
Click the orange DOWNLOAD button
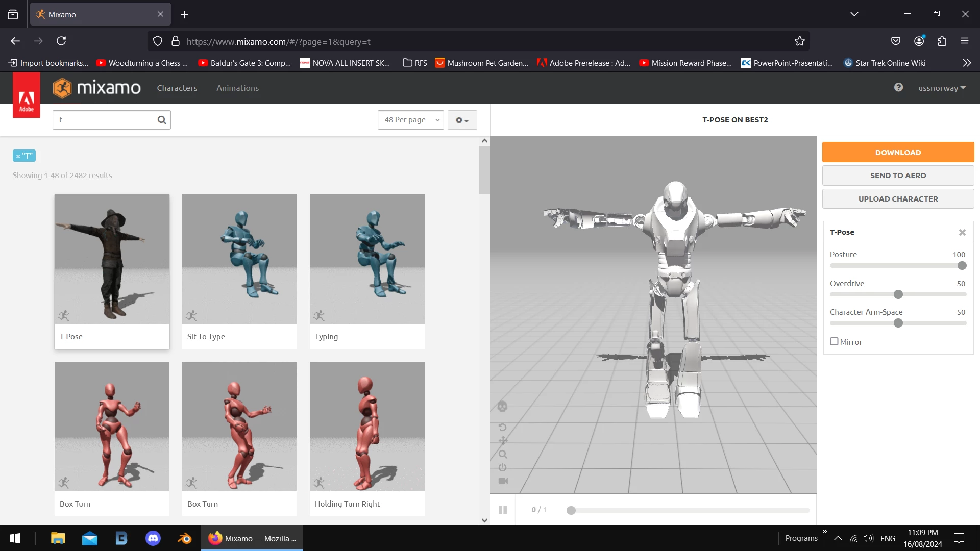[898, 152]
